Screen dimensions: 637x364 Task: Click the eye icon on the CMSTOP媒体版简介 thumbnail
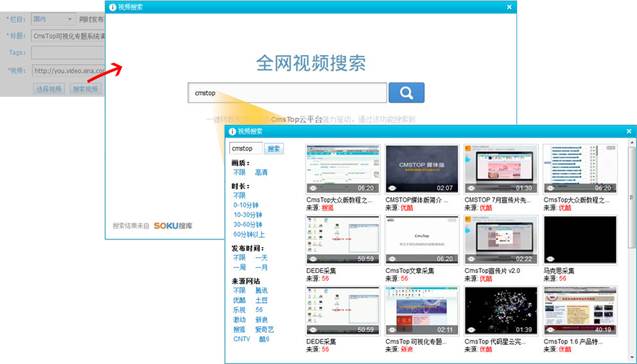click(392, 188)
